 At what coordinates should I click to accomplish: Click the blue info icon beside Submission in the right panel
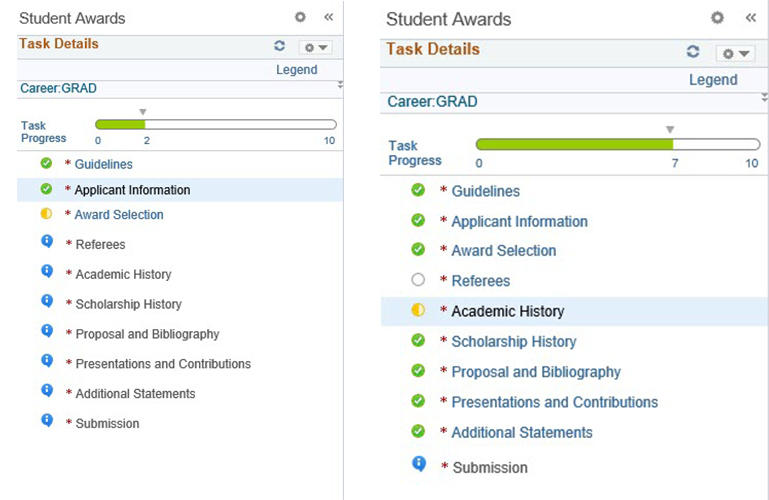pos(418,464)
